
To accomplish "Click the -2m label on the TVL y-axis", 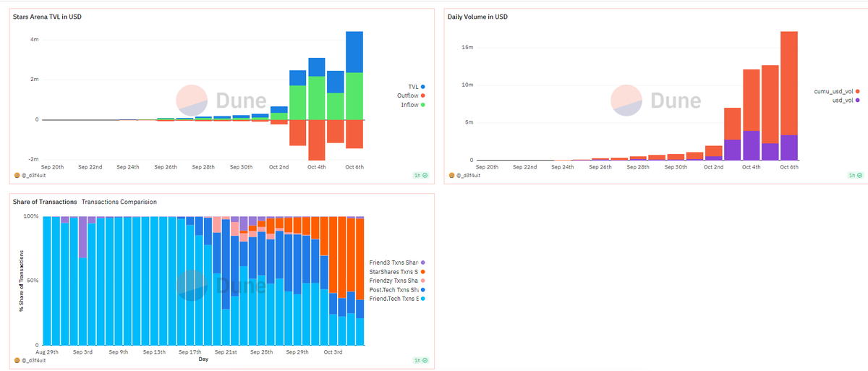I will coord(33,158).
